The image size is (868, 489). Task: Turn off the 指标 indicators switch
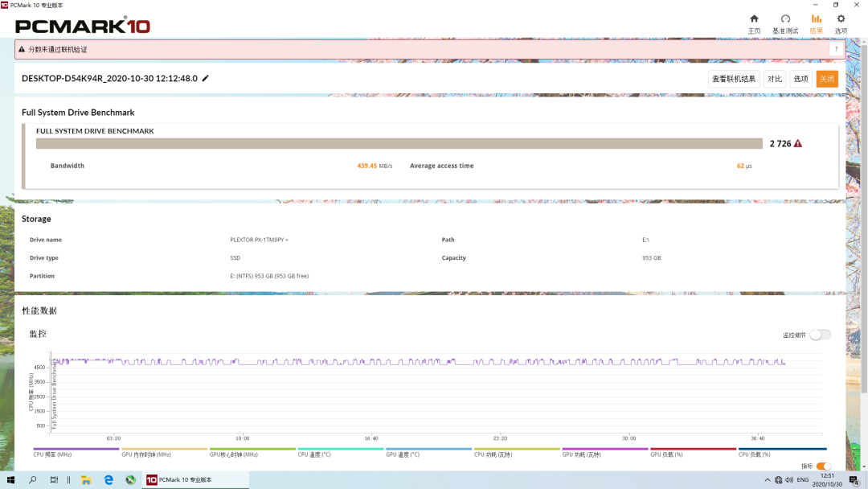pyautogui.click(x=824, y=466)
